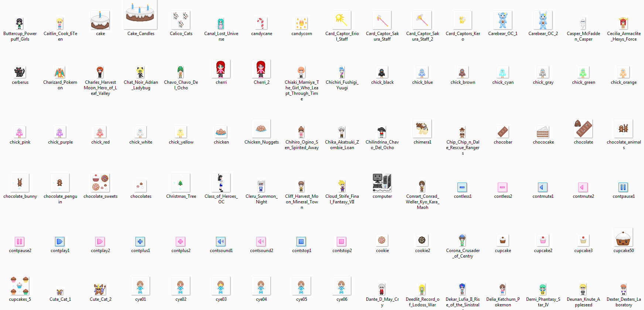Click the chococake icon
The width and height of the screenshot is (644, 310).
click(543, 132)
